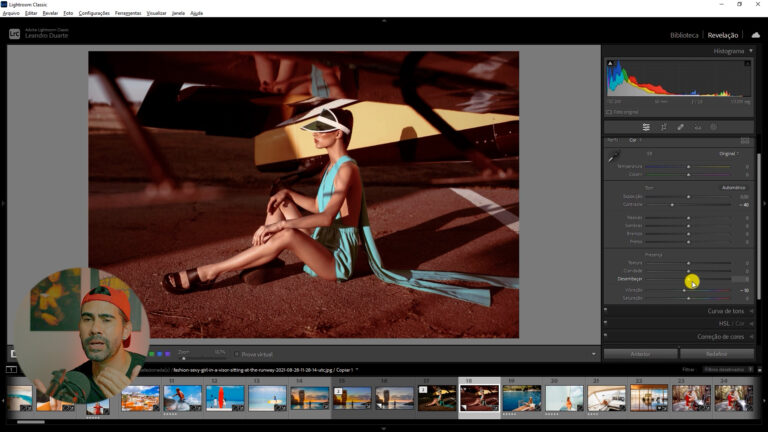This screenshot has width=768, height=432.
Task: Select the Healing brush tool
Action: pos(680,127)
